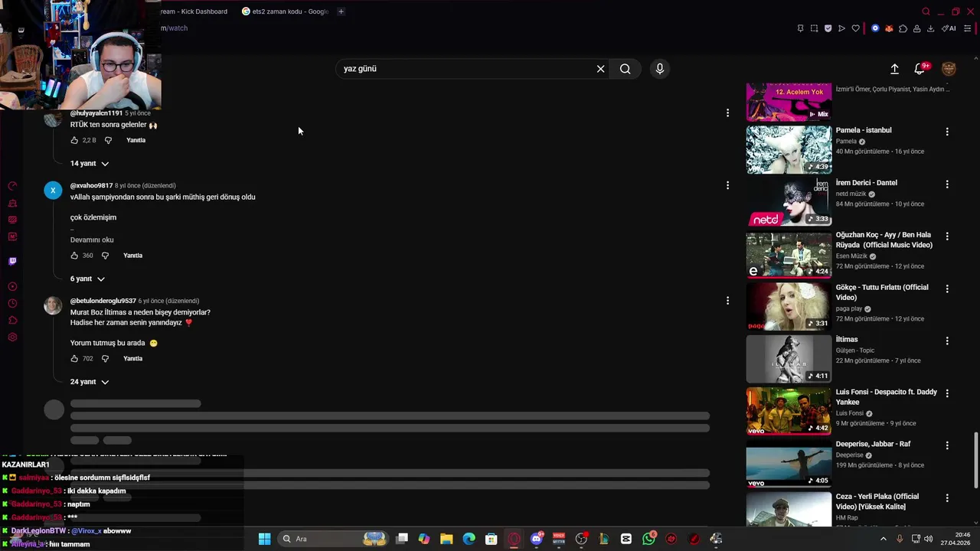Switch to the 'ets2 zaman kodu - Google' tab
The image size is (980, 551).
(285, 11)
